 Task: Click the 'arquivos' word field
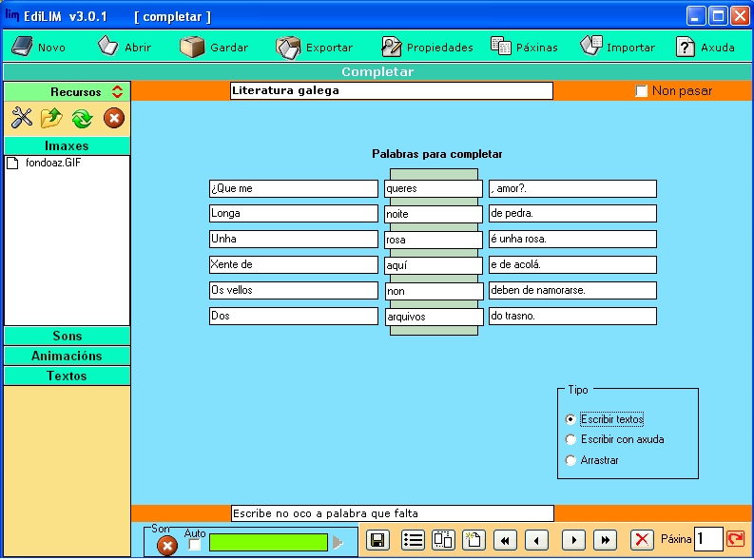pyautogui.click(x=435, y=317)
